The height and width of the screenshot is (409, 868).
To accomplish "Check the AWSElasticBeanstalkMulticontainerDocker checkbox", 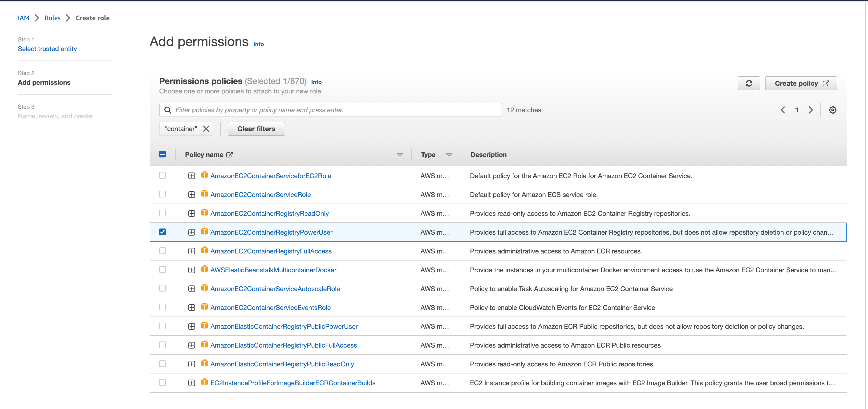I will click(162, 270).
